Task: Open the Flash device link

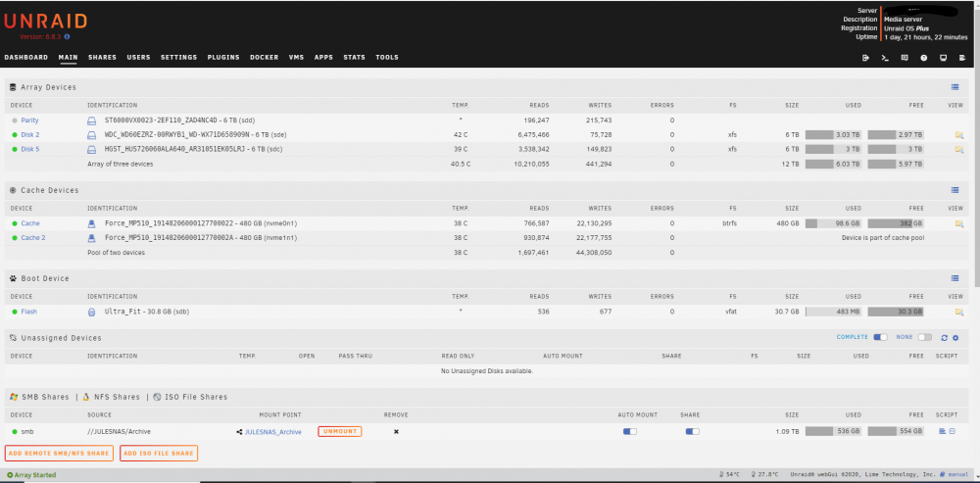Action: pyautogui.click(x=28, y=312)
